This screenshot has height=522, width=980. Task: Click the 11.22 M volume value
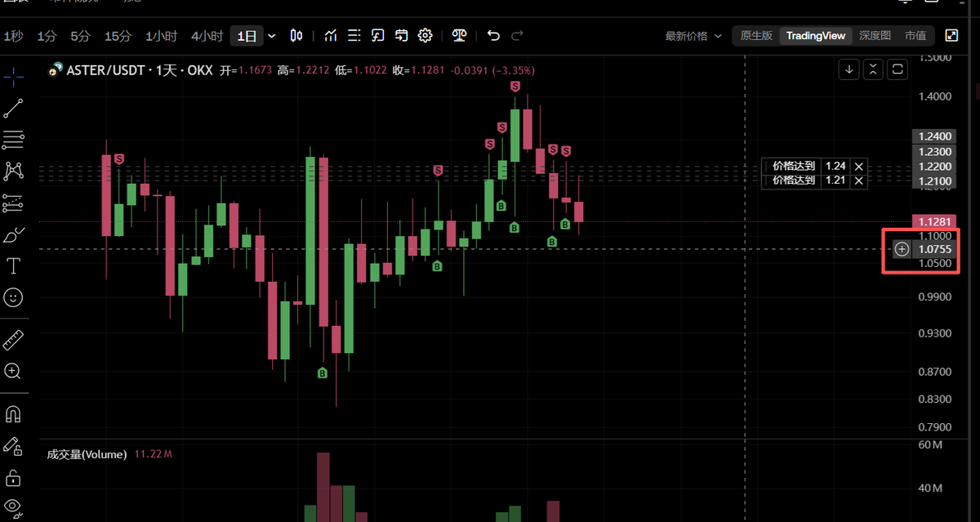click(153, 454)
